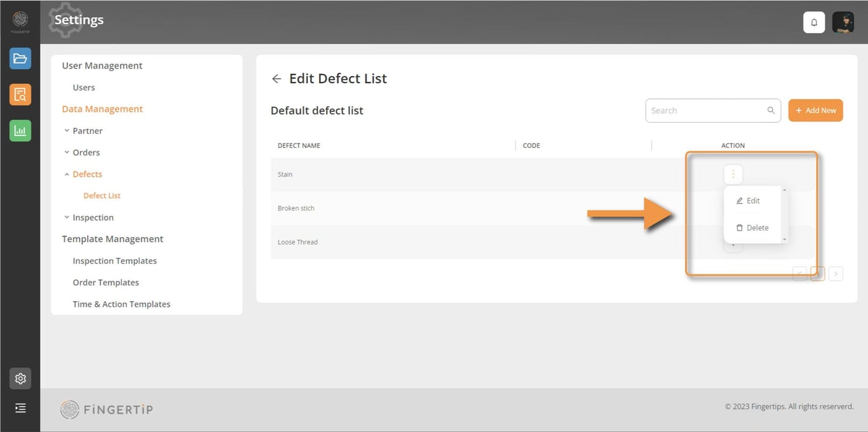Click the Template Management heading
The width and height of the screenshot is (868, 432).
point(112,239)
